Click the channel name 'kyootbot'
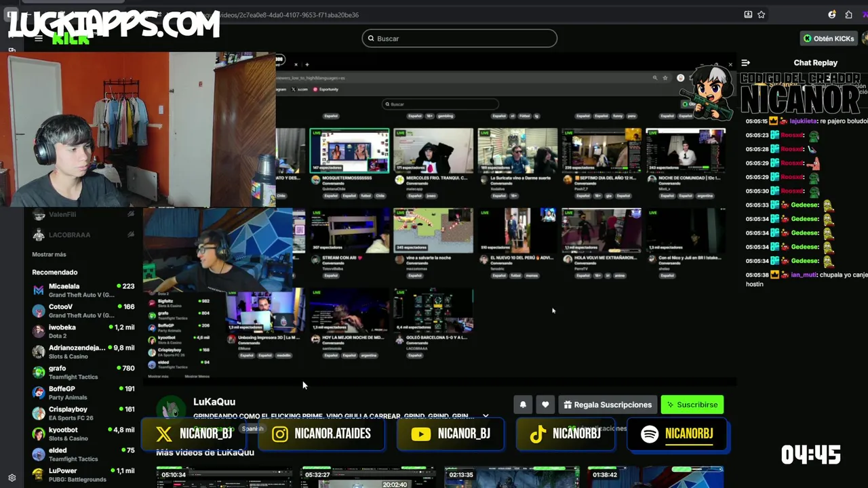 click(x=63, y=430)
